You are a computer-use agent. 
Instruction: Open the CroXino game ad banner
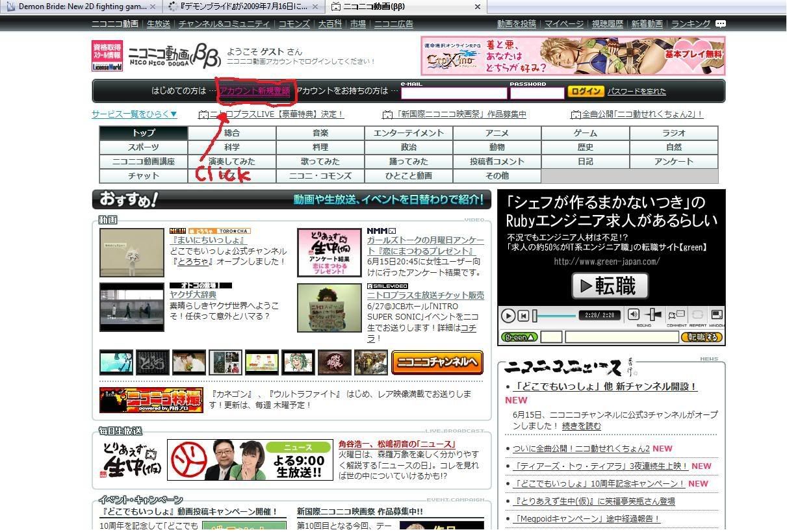tap(573, 55)
